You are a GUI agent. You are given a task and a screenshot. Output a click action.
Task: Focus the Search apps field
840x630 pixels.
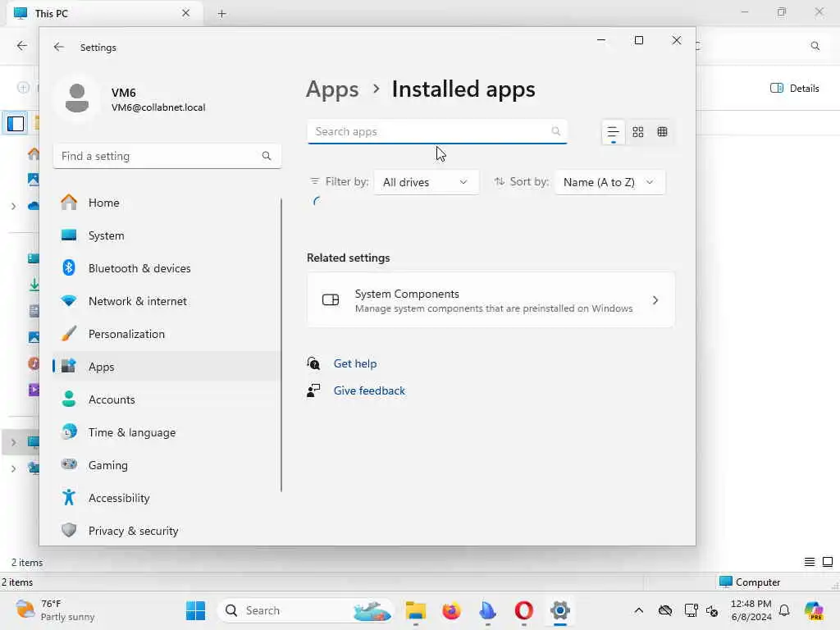(x=436, y=132)
